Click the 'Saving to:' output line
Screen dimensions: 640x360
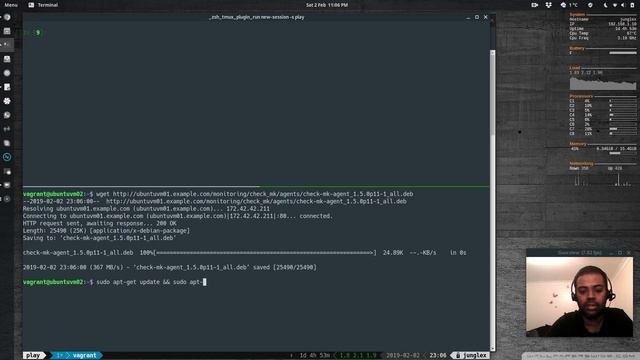pos(99,238)
